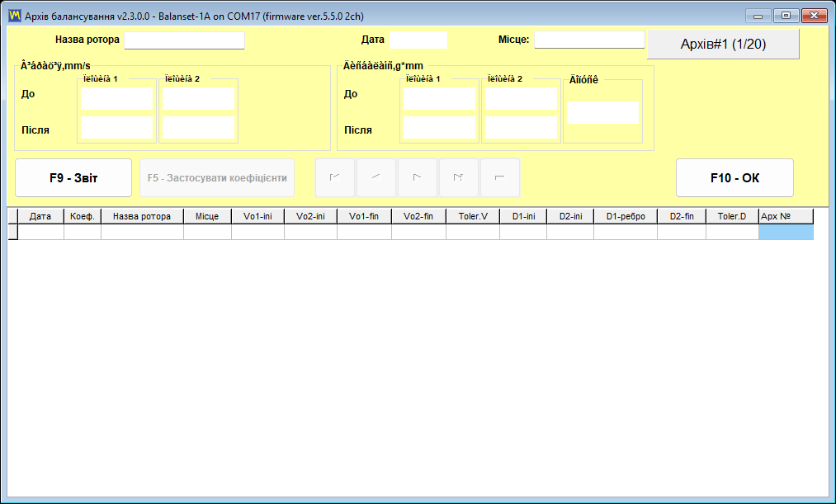Click the Vo1-fin column header

tap(364, 216)
